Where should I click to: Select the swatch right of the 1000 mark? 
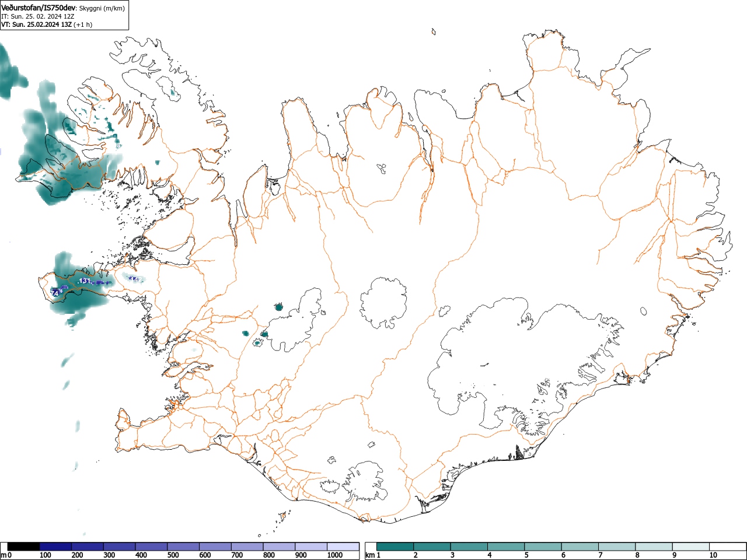click(x=343, y=547)
